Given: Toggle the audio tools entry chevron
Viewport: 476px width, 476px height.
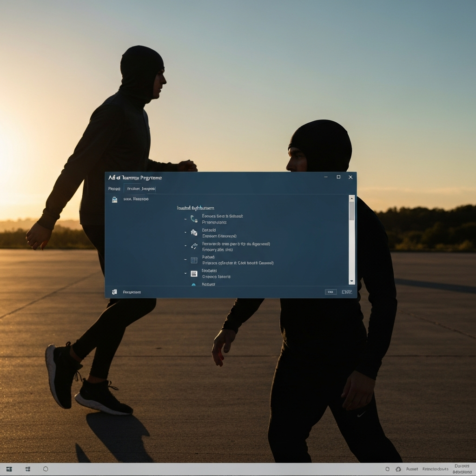Looking at the screenshot, I should 185,245.
